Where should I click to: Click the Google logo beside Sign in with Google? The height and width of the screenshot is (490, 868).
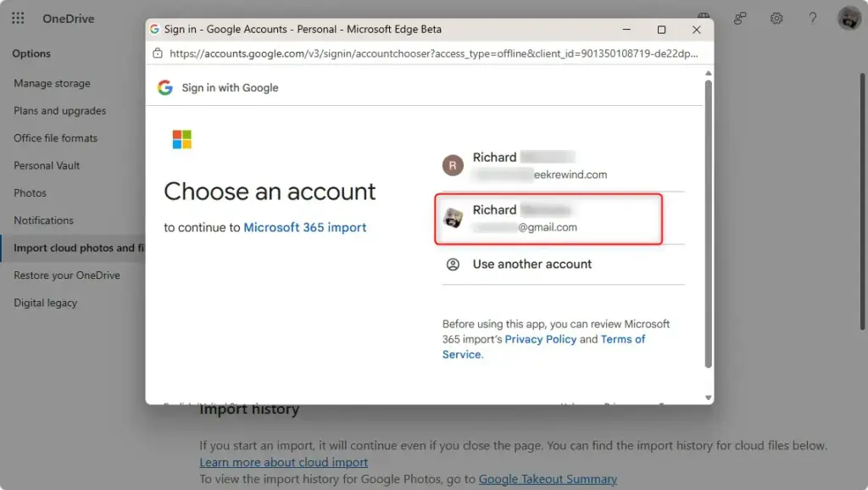click(165, 87)
